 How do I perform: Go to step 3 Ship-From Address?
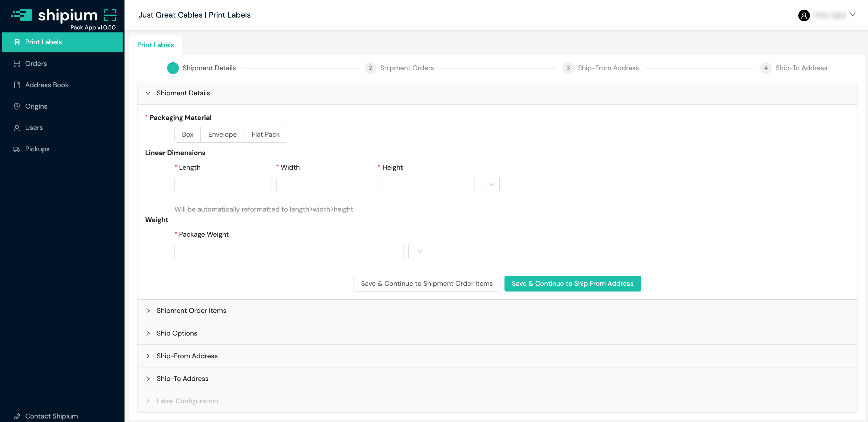pyautogui.click(x=600, y=68)
